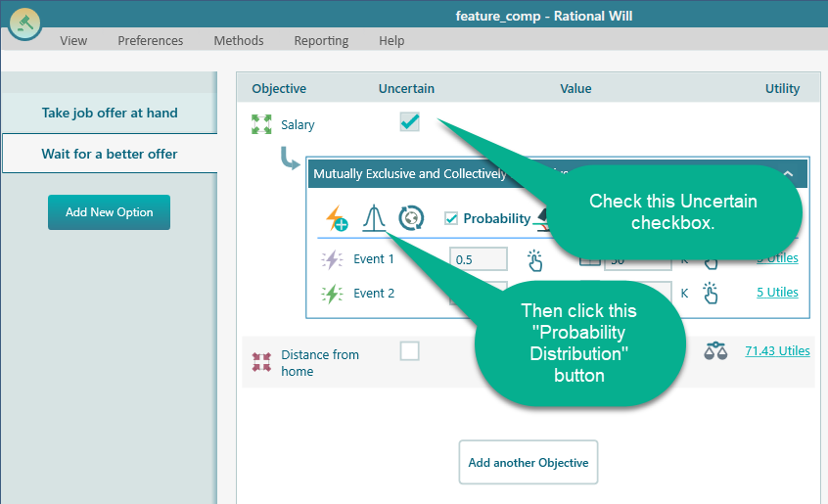Open the Methods menu
828x504 pixels.
[239, 40]
